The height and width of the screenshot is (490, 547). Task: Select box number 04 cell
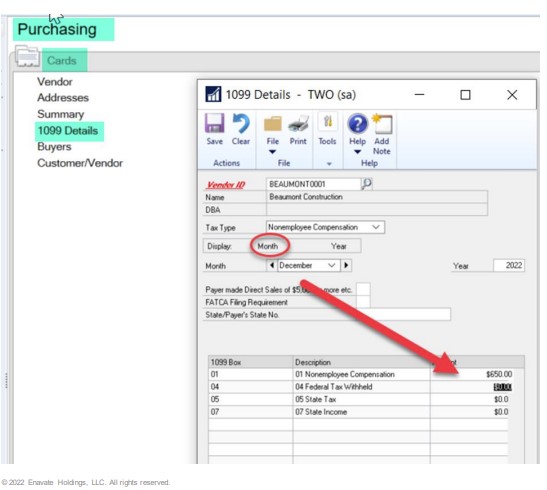(x=250, y=387)
